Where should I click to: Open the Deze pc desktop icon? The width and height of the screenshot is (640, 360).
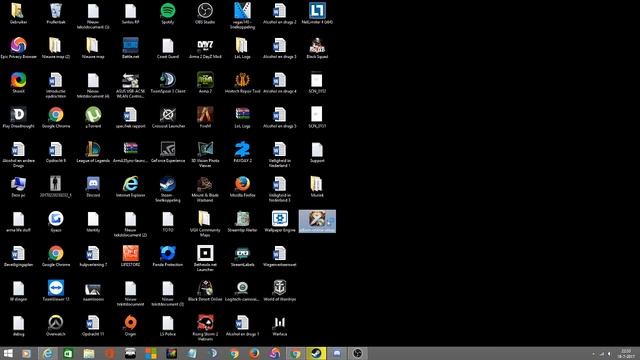coord(18,184)
